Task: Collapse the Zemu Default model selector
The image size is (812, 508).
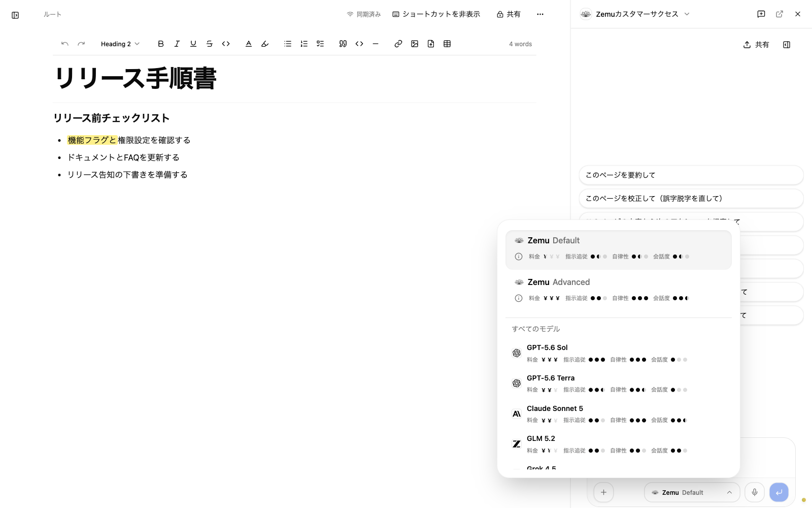Action: (692, 492)
